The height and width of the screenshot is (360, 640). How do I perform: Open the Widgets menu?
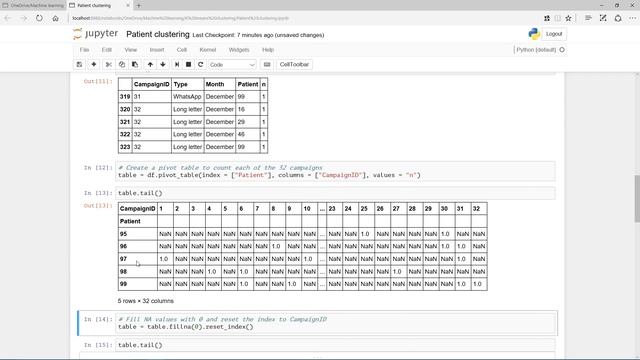click(239, 50)
